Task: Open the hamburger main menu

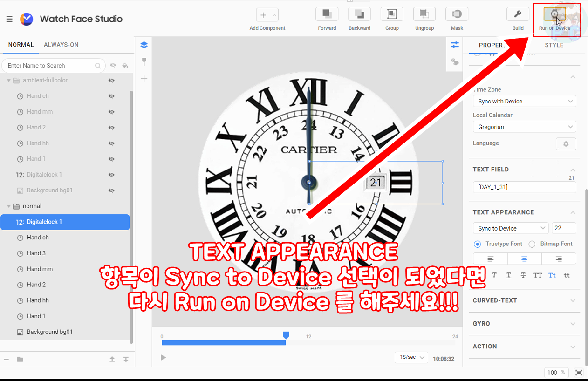Action: click(x=9, y=19)
